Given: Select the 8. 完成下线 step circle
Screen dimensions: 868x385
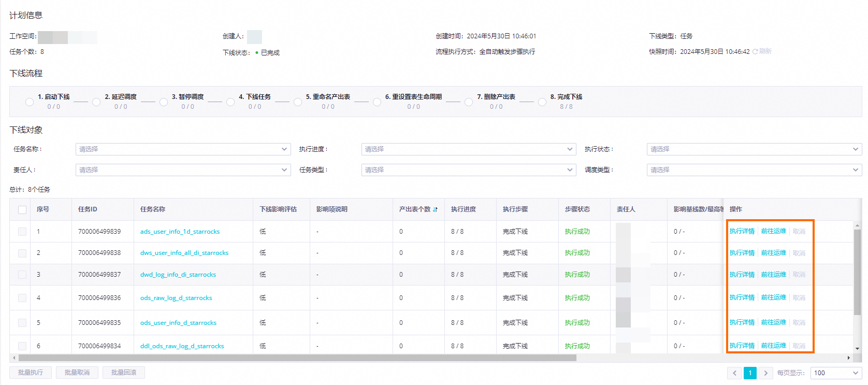Looking at the screenshot, I should (542, 102).
